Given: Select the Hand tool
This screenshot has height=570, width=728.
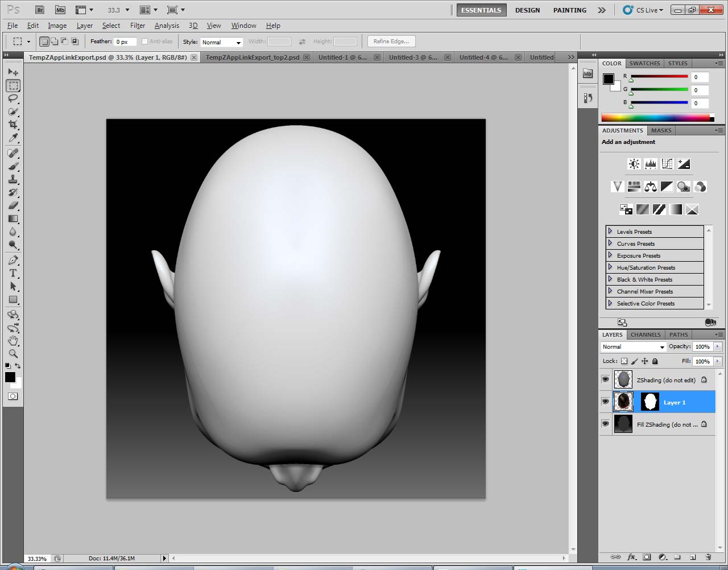Looking at the screenshot, I should pos(13,340).
